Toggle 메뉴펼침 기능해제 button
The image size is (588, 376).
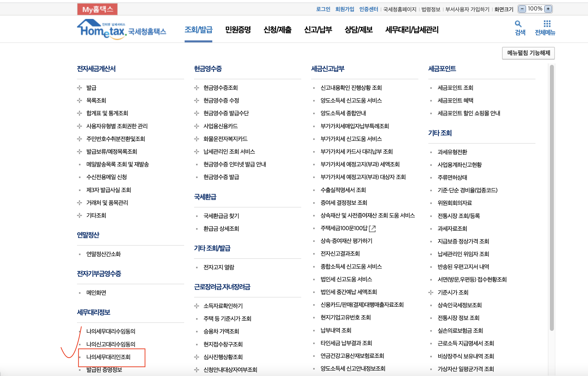528,53
